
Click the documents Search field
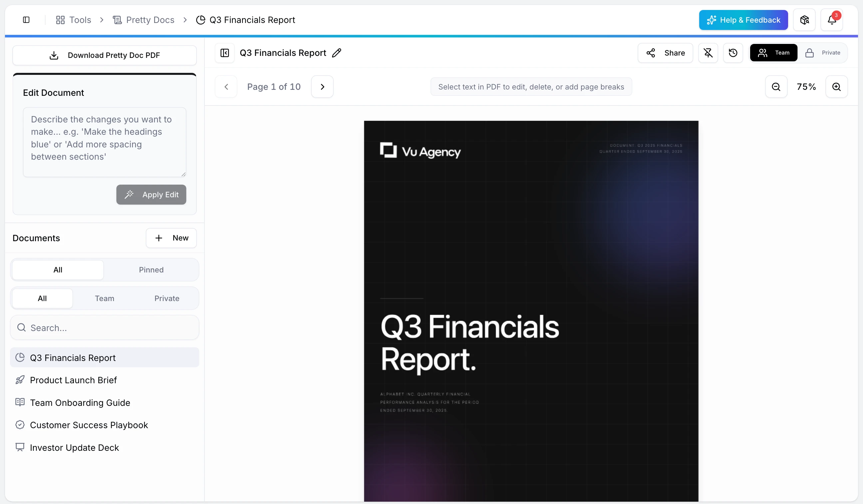(105, 327)
